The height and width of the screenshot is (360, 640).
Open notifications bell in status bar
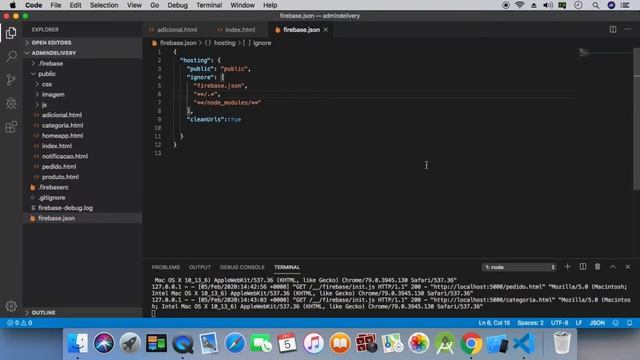click(629, 323)
